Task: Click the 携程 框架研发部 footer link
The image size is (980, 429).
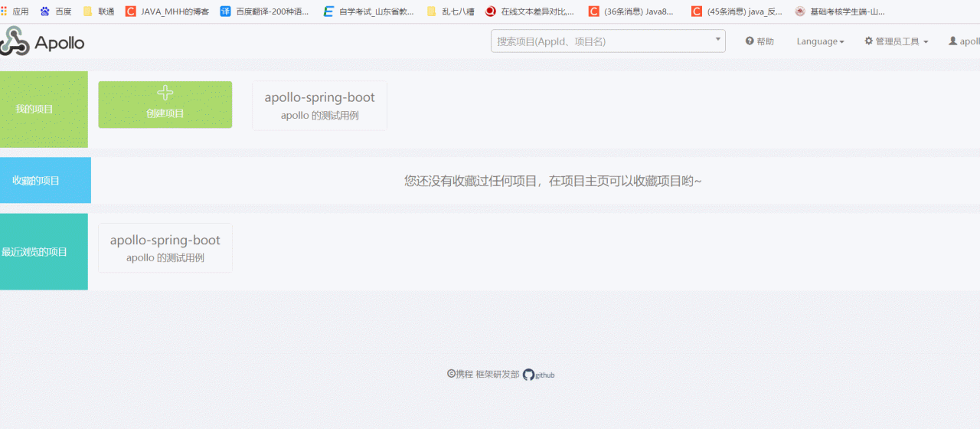Action: [x=483, y=375]
